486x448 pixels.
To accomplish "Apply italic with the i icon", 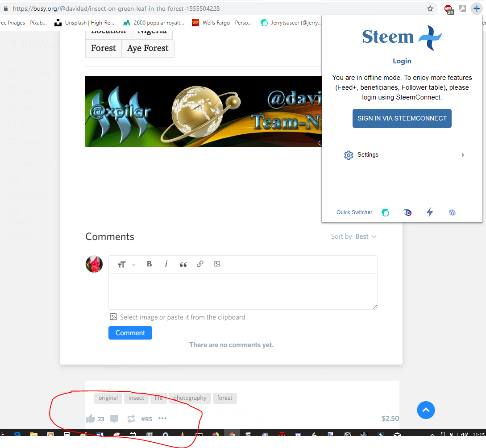I will (x=166, y=264).
